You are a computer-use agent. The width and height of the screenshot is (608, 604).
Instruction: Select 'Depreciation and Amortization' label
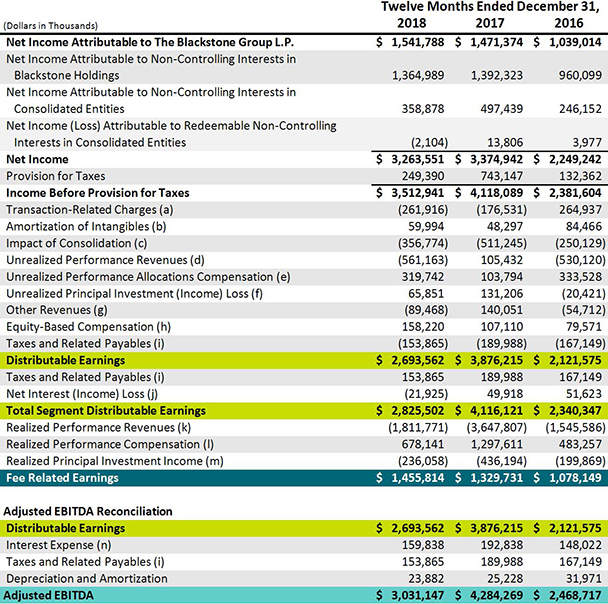pyautogui.click(x=87, y=579)
